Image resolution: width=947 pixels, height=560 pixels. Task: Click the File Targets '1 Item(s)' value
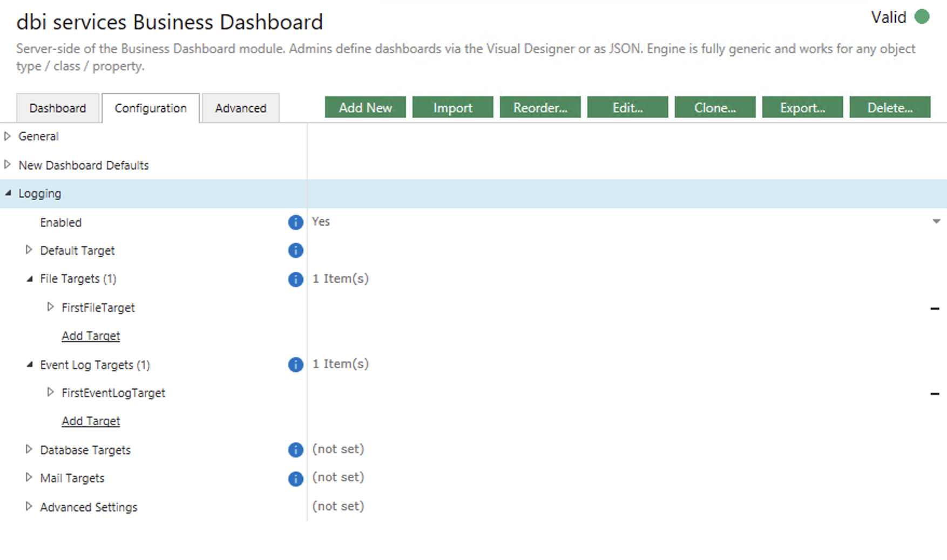point(341,279)
